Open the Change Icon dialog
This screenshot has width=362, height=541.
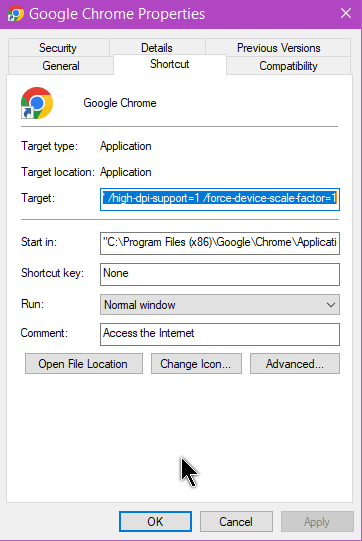pos(196,364)
